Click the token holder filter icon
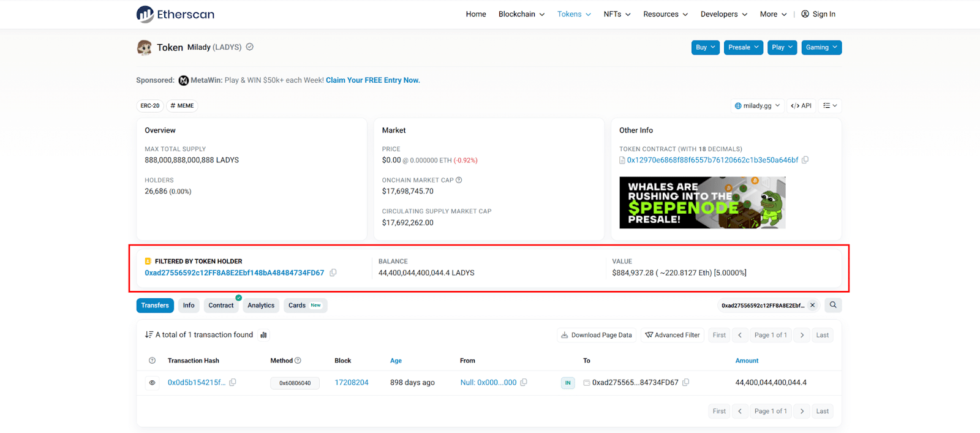 coord(148,262)
